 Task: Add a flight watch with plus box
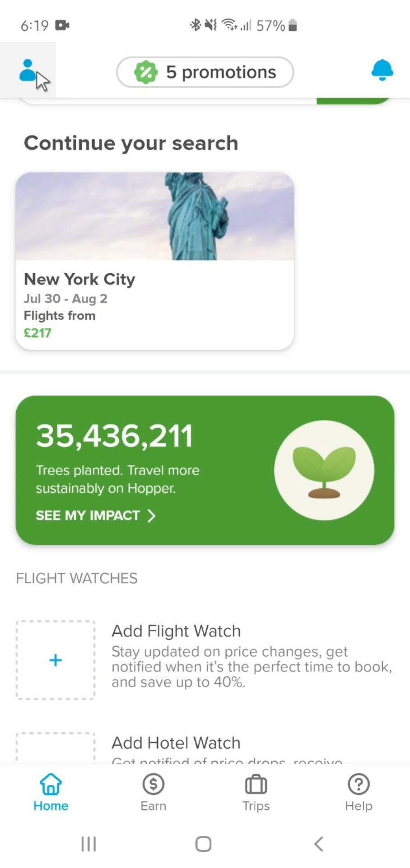tap(56, 660)
